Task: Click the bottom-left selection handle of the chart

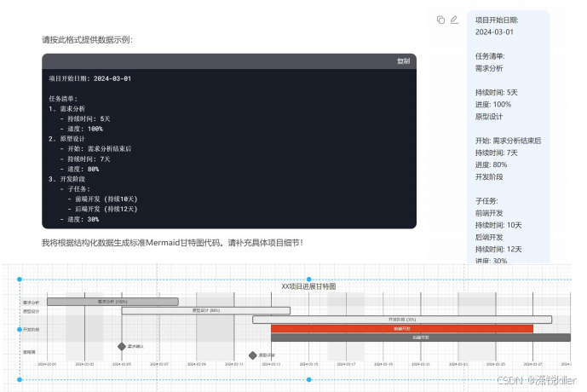Action: [20, 380]
